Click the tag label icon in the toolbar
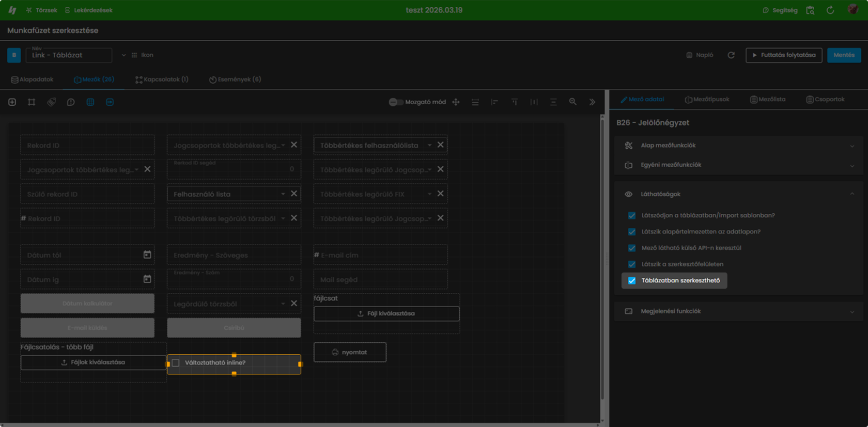Viewport: 868px width, 427px height. [51, 102]
